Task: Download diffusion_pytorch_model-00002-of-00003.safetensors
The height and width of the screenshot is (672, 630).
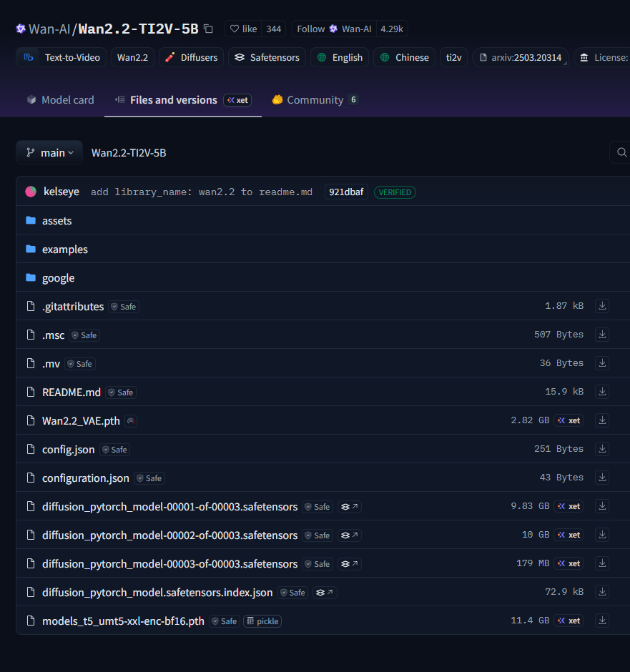Action: 602,535
